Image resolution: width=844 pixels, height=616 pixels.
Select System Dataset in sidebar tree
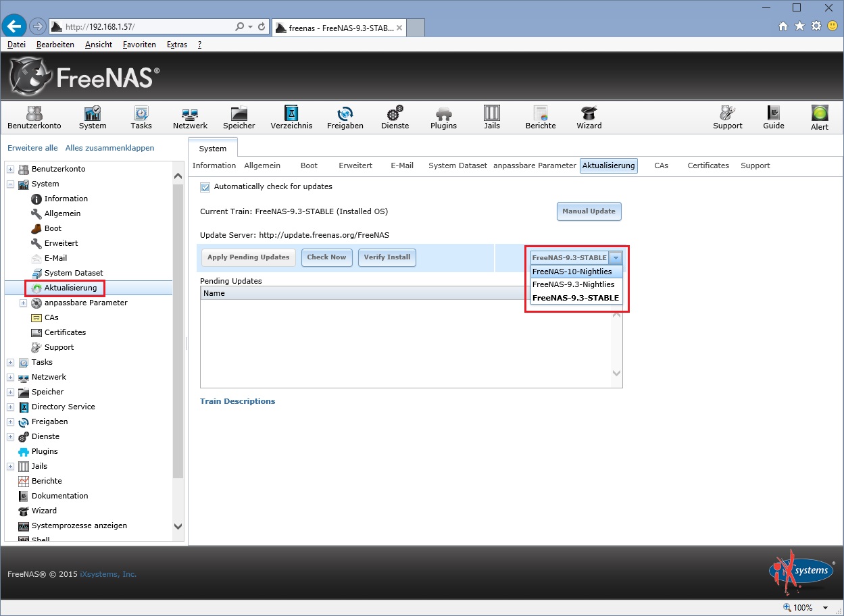(74, 273)
